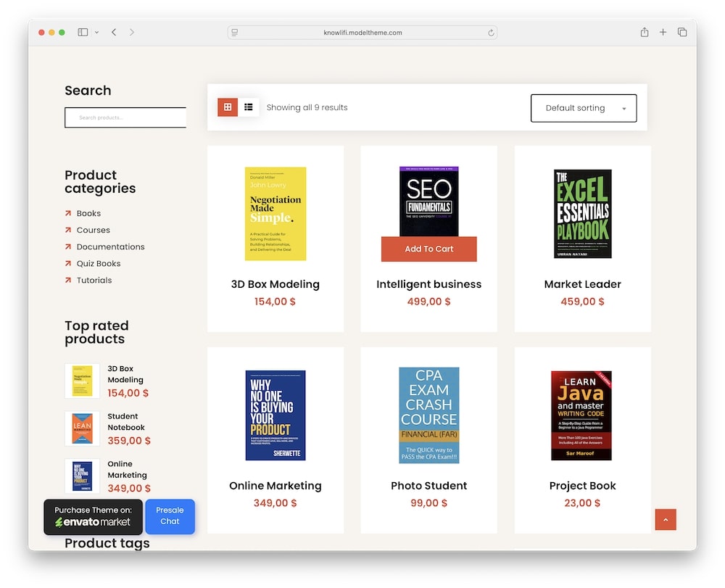Open the Share menu in Safari
This screenshot has height=588, width=725.
[644, 32]
